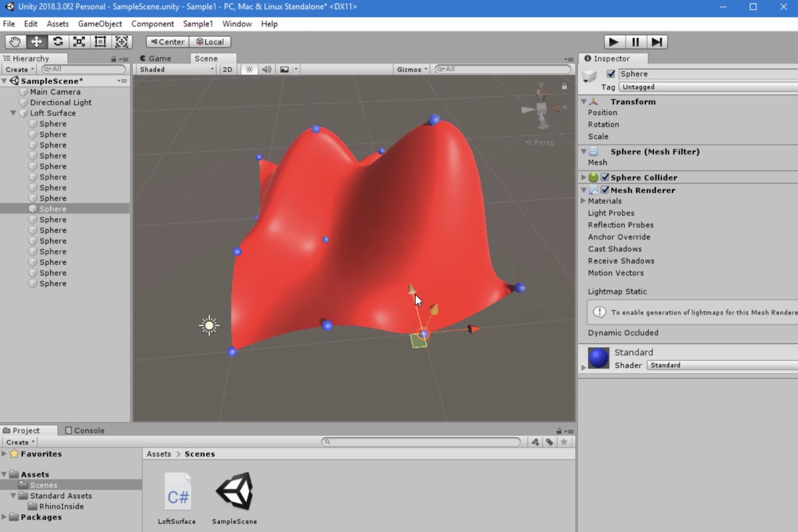Open the Gizmos dropdown
Screen dimensions: 798x532
click(411, 69)
